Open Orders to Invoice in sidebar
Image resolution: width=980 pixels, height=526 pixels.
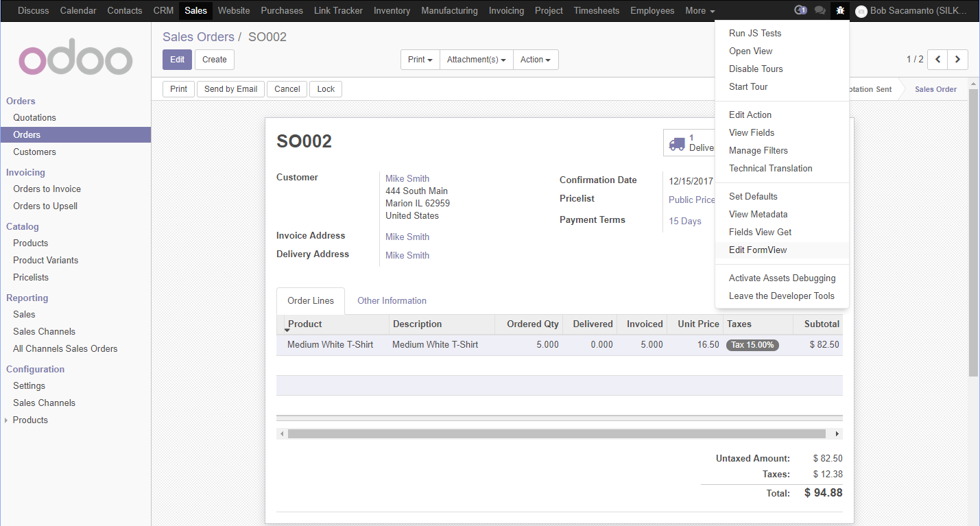pyautogui.click(x=47, y=189)
